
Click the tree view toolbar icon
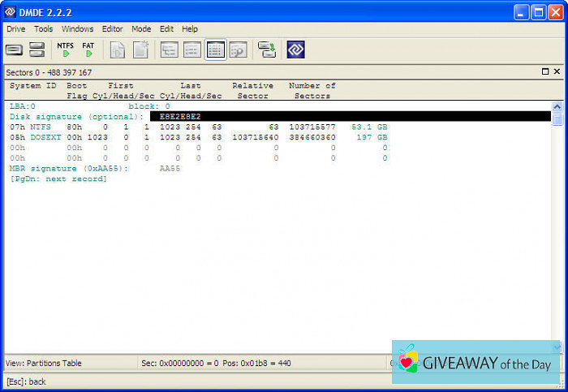tap(169, 50)
